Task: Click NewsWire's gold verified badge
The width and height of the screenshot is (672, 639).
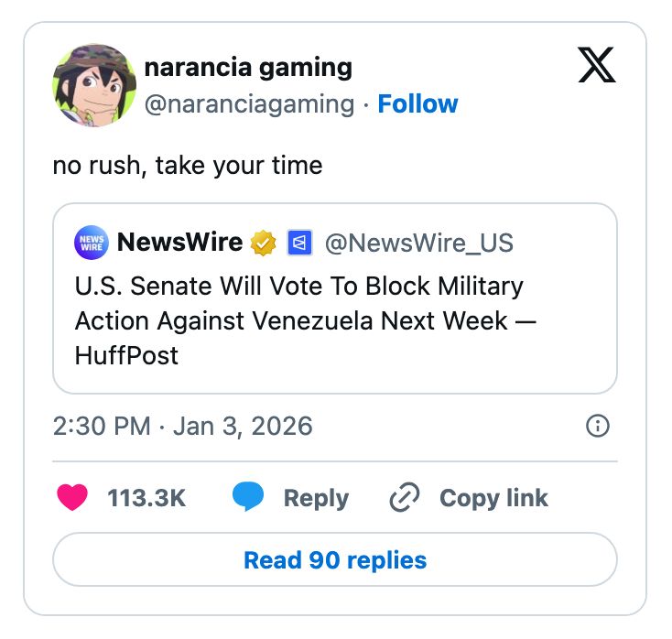Action: pos(265,243)
